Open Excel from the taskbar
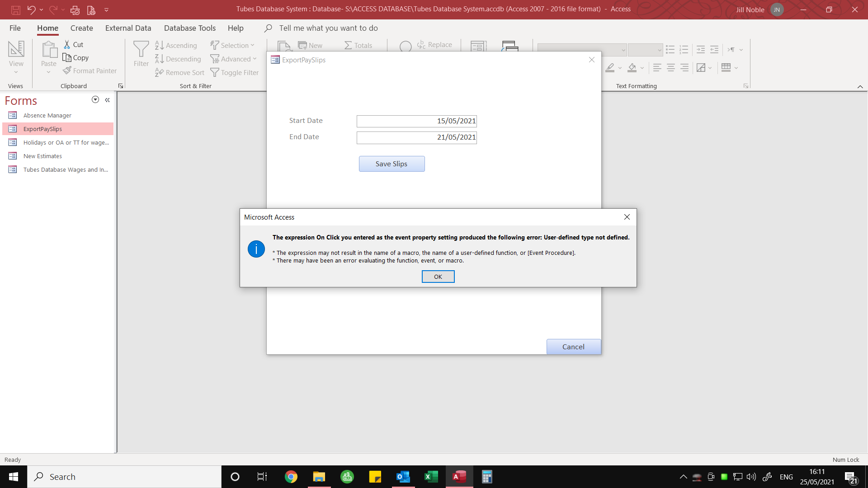 pos(431,477)
